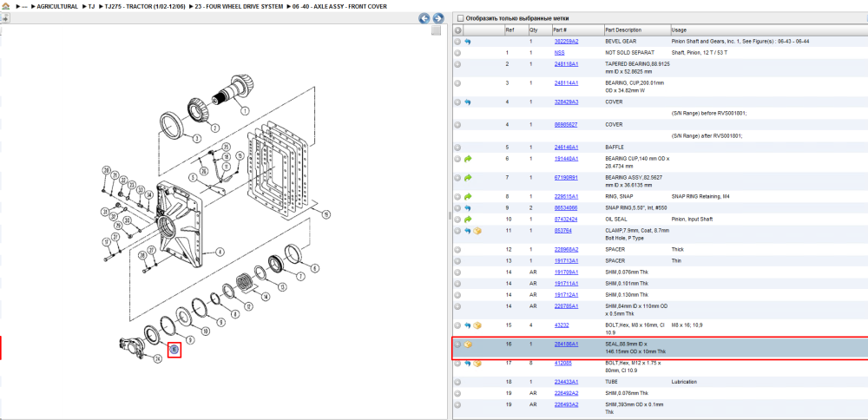This screenshot has width=868, height=420.
Task: Select callout 24 near the yoke
Action: click(x=157, y=359)
